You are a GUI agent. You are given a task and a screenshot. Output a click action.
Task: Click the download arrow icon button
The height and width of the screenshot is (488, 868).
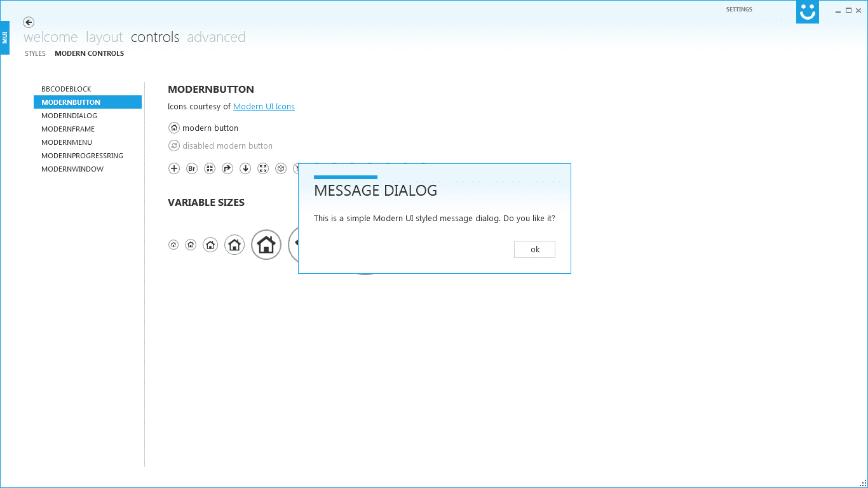point(245,168)
